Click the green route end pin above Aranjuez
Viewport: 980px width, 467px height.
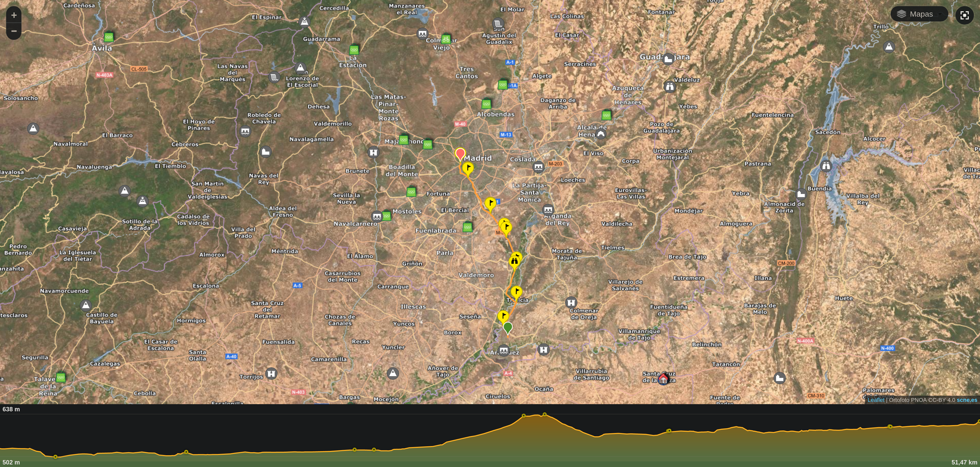pyautogui.click(x=507, y=327)
